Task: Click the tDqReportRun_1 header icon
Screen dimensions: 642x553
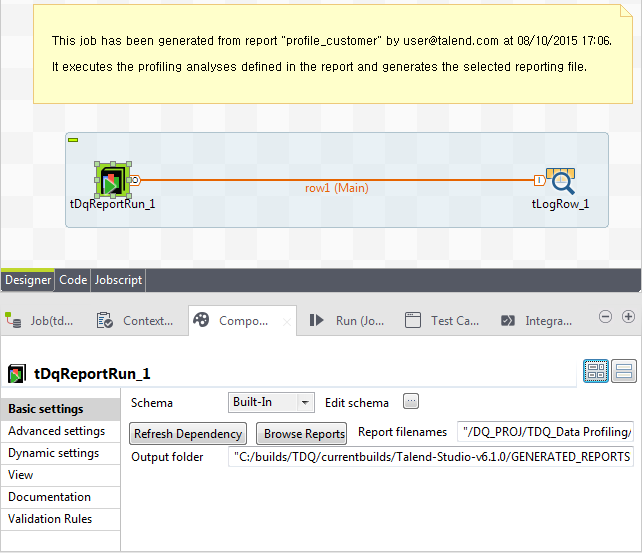Action: pos(17,373)
